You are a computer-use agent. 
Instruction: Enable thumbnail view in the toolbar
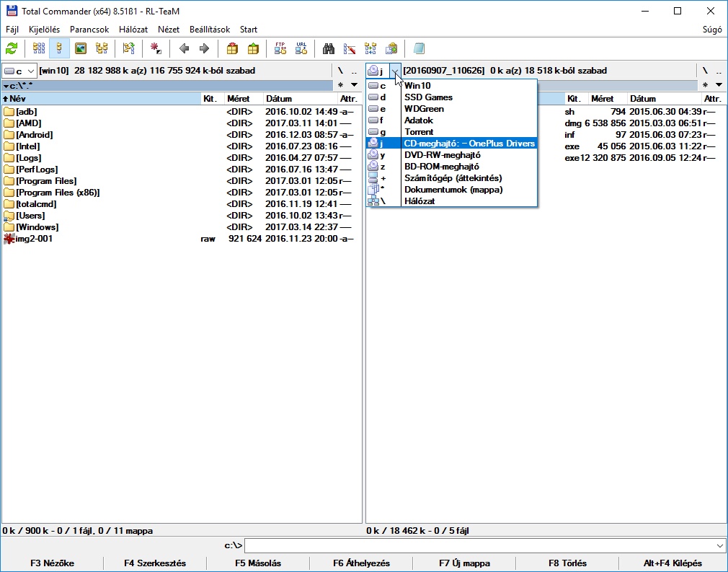[x=81, y=48]
